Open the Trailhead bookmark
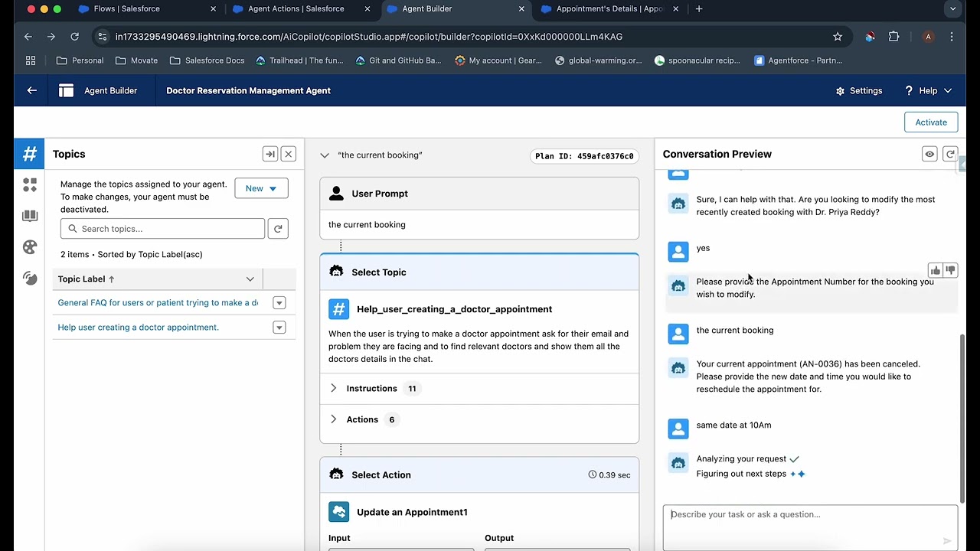The image size is (980, 551). (299, 60)
